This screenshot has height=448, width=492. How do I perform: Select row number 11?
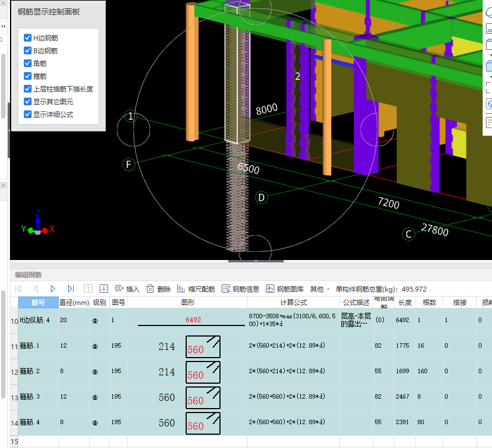(x=14, y=347)
